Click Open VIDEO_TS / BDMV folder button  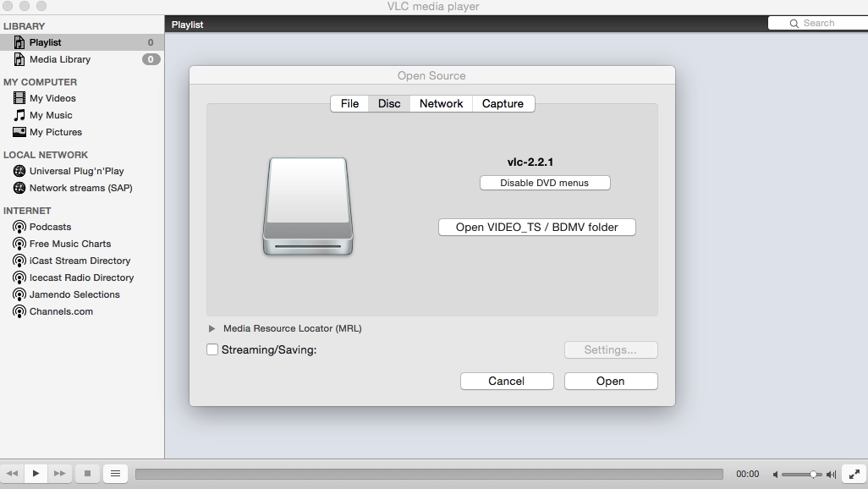(537, 227)
